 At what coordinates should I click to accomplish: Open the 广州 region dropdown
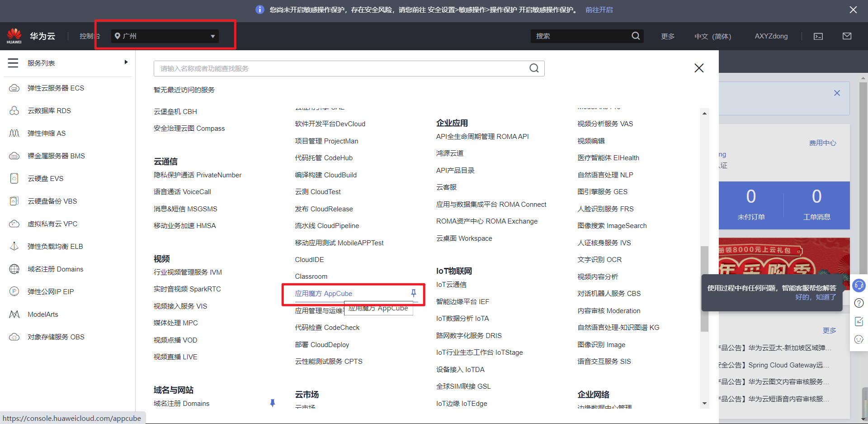click(x=165, y=36)
